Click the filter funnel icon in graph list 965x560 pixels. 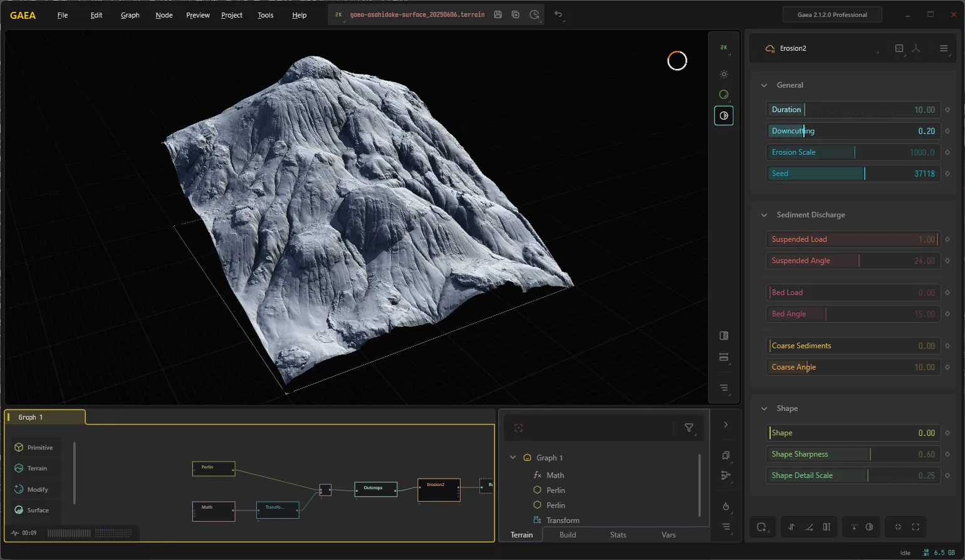point(689,428)
